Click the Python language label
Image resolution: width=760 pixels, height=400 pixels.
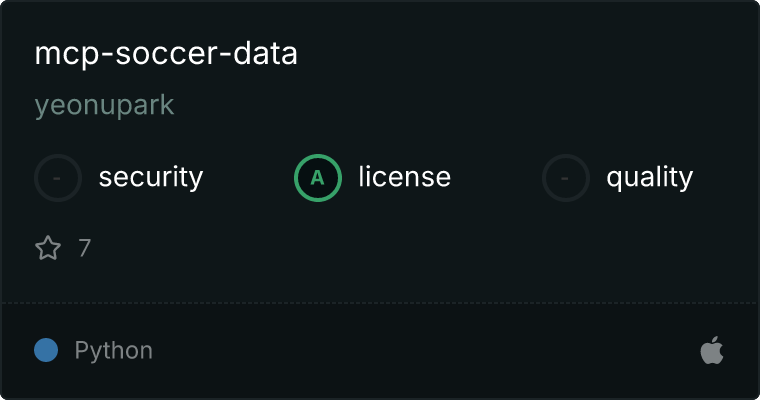tap(114, 351)
